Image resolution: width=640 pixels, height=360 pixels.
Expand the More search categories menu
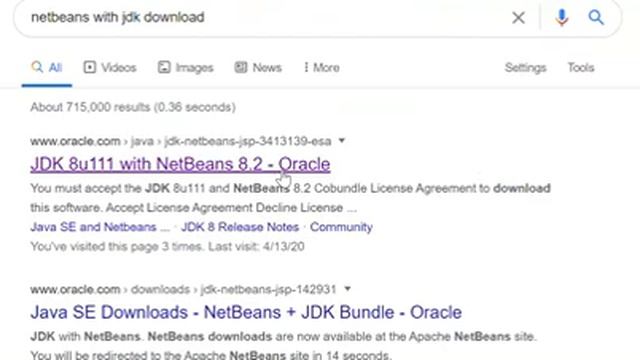click(322, 67)
